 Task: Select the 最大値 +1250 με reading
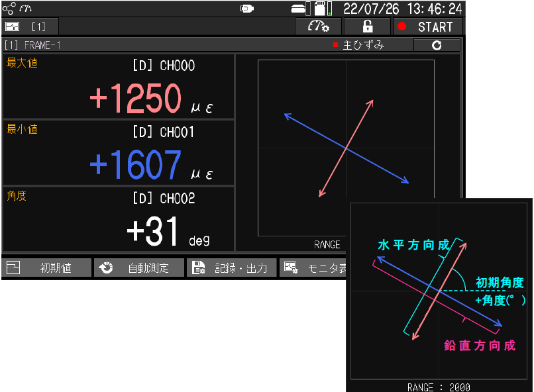tap(118, 86)
